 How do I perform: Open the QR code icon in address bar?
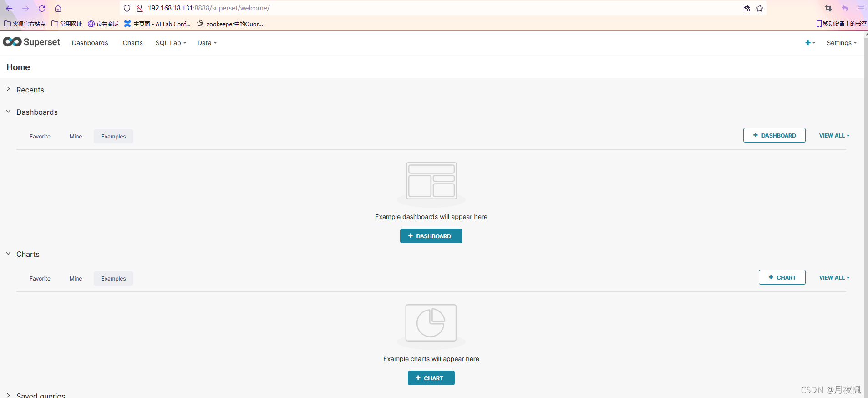point(747,8)
